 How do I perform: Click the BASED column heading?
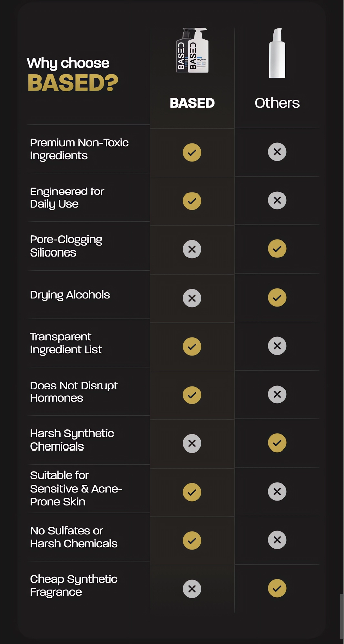pyautogui.click(x=192, y=103)
